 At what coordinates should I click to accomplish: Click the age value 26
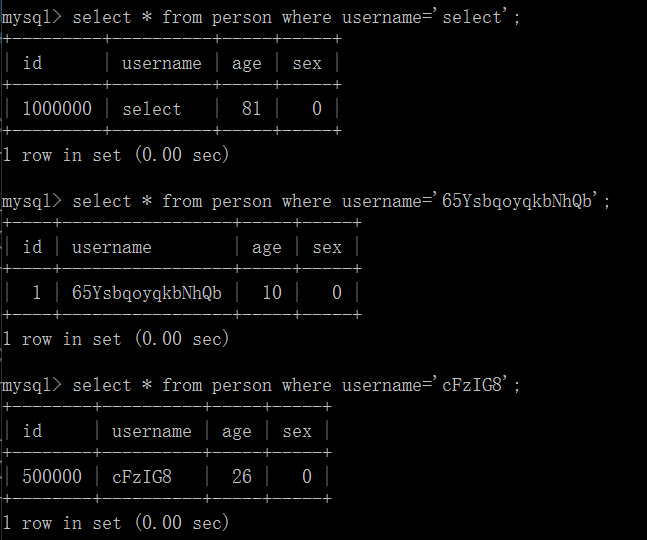(241, 477)
